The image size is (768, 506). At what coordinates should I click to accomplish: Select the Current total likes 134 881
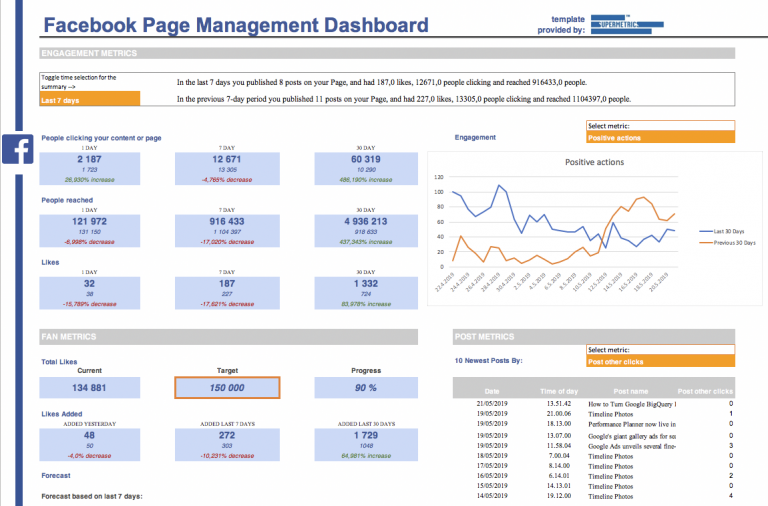coord(89,387)
